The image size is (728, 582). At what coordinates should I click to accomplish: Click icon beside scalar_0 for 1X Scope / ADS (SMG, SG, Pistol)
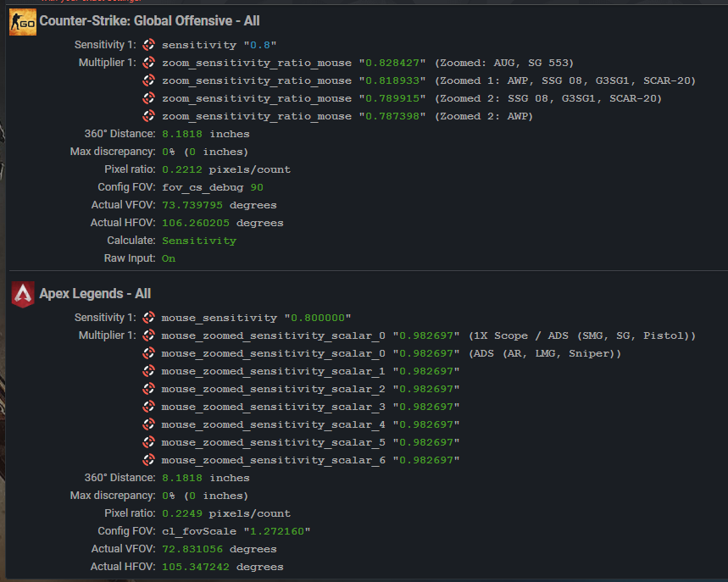tap(148, 335)
